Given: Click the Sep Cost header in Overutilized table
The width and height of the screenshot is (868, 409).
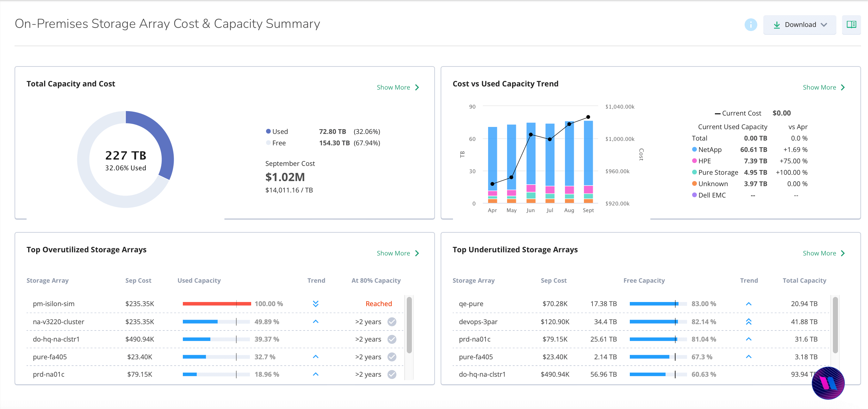Looking at the screenshot, I should [x=138, y=280].
